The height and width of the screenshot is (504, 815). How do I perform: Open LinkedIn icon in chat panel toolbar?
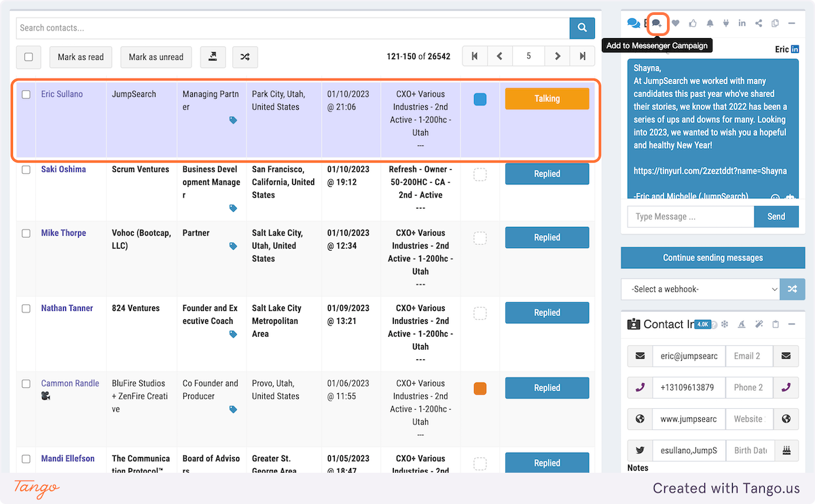click(x=742, y=23)
